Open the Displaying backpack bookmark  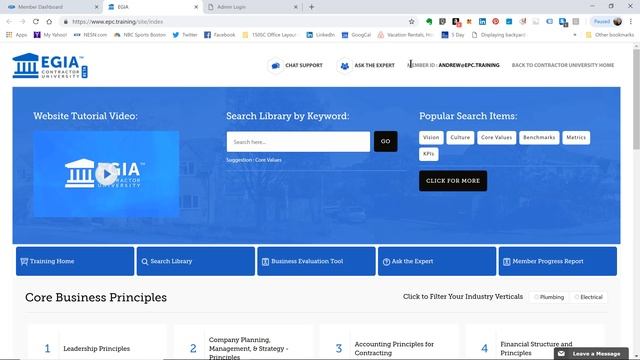pos(498,35)
